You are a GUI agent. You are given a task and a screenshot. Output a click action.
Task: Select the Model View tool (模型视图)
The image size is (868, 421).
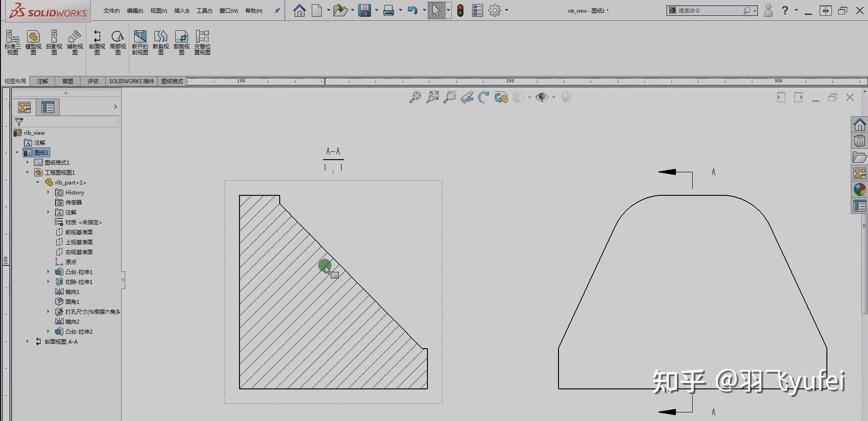click(33, 43)
